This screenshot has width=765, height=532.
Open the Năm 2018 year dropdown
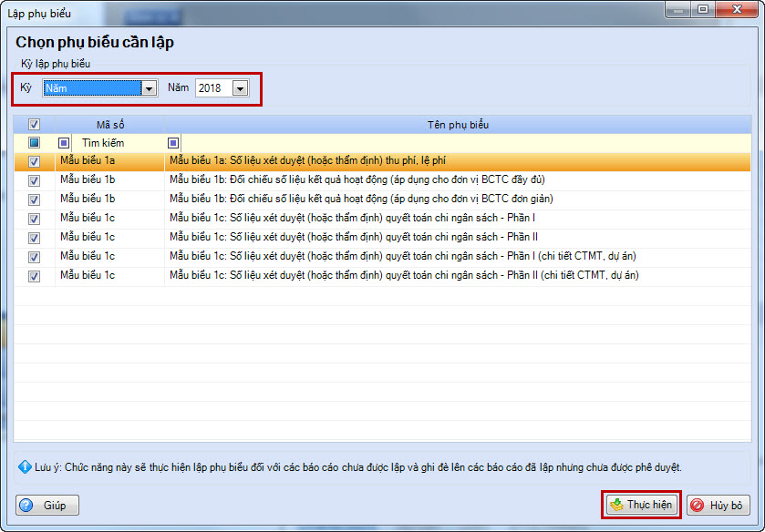coord(240,88)
